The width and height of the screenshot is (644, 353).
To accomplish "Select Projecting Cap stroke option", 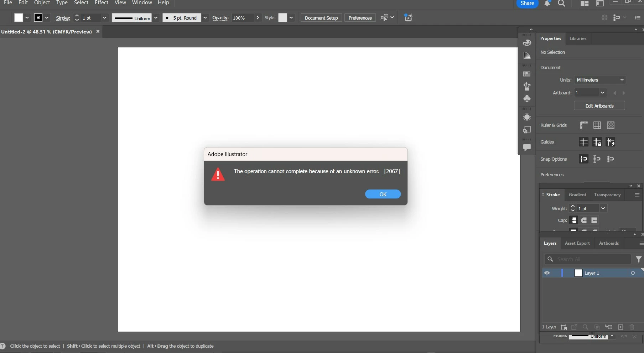I will click(594, 220).
